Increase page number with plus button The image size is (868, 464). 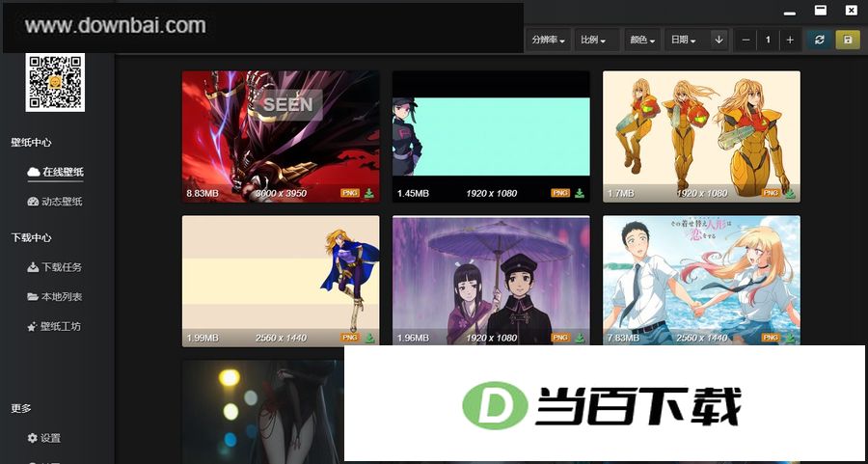(x=790, y=40)
